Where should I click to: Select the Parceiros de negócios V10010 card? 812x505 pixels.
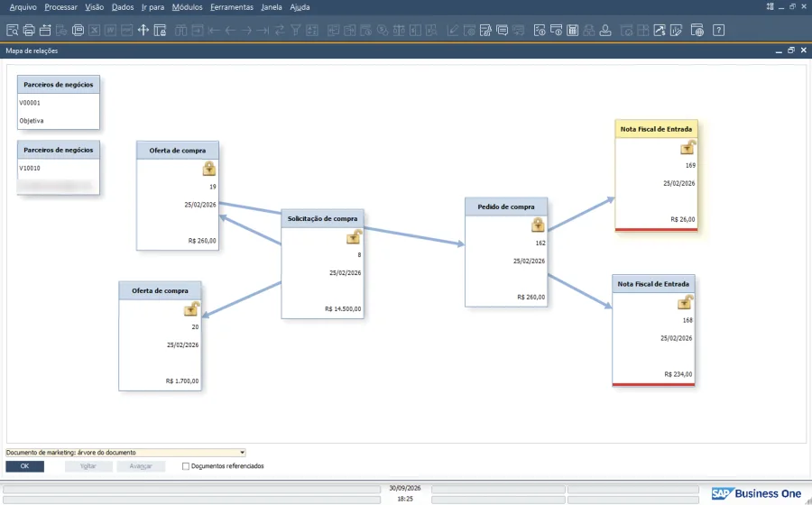pos(59,168)
